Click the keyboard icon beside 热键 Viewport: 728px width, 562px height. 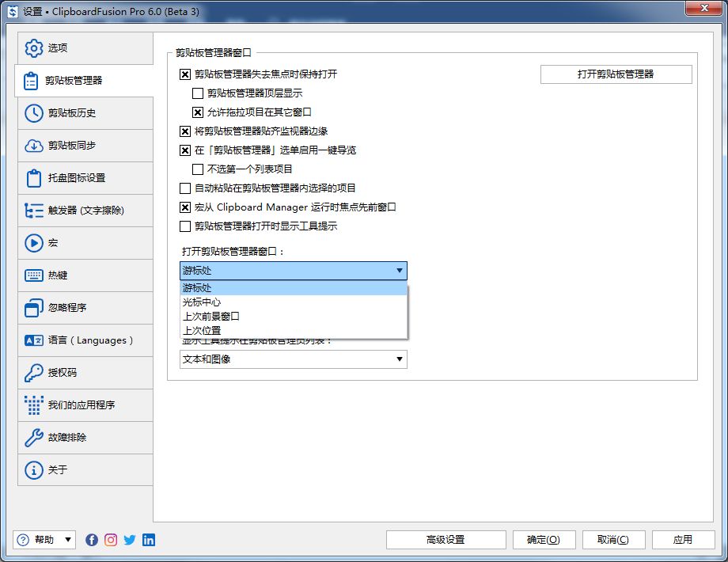(x=34, y=275)
